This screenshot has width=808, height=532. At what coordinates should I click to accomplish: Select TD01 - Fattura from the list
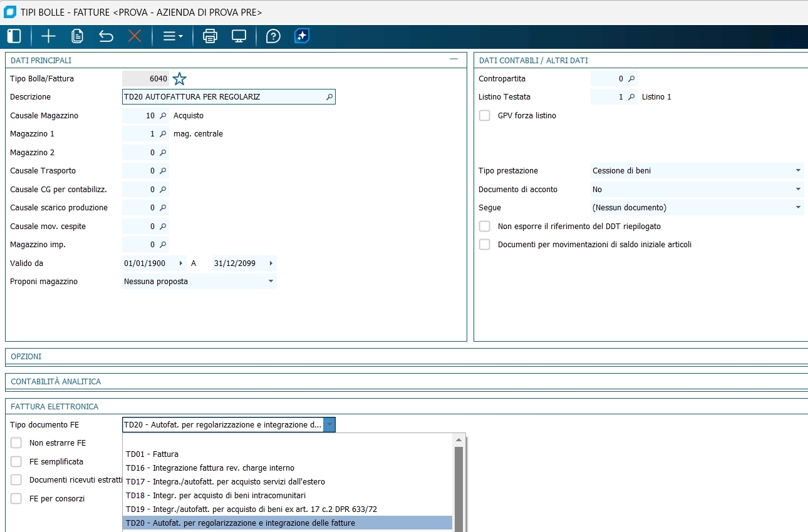(152, 454)
